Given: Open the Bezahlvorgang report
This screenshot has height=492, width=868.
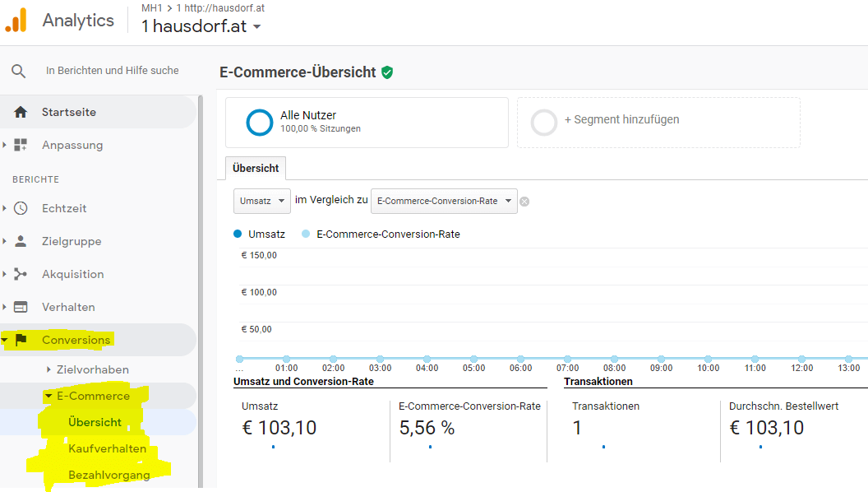Looking at the screenshot, I should 108,475.
